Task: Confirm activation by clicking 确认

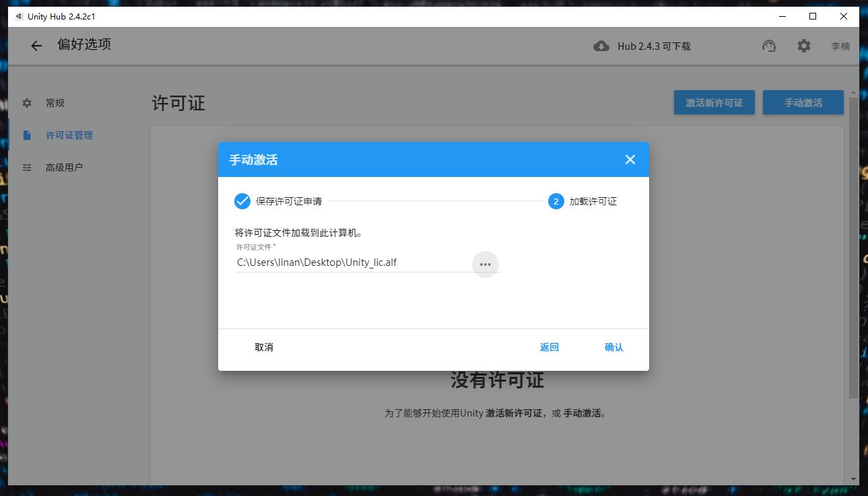Action: pos(613,347)
